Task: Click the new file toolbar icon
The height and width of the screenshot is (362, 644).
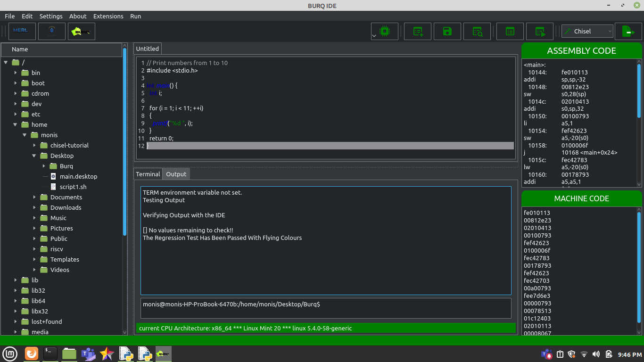Action: click(x=418, y=32)
